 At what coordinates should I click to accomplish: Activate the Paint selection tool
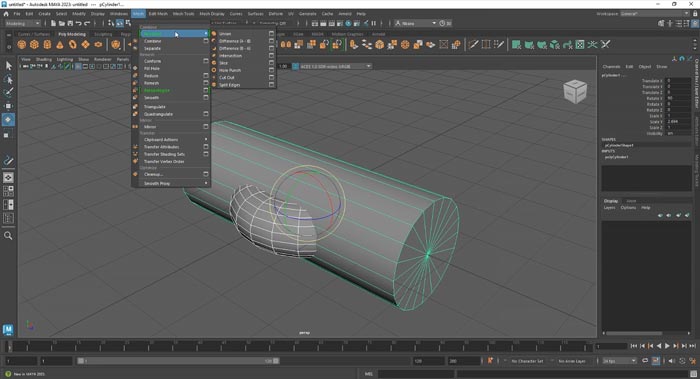tap(8, 93)
